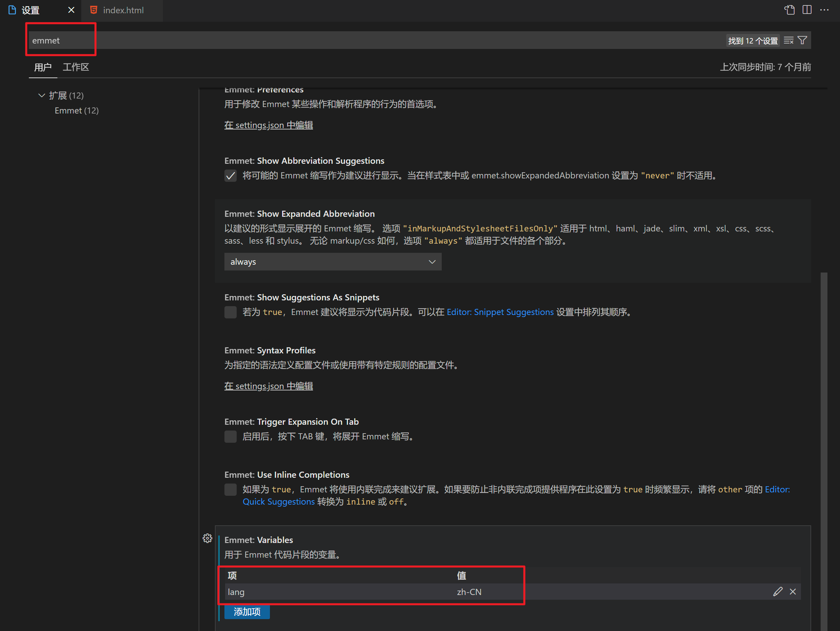
Task: Click the 找到 12 个设置 count badge
Action: pos(753,40)
